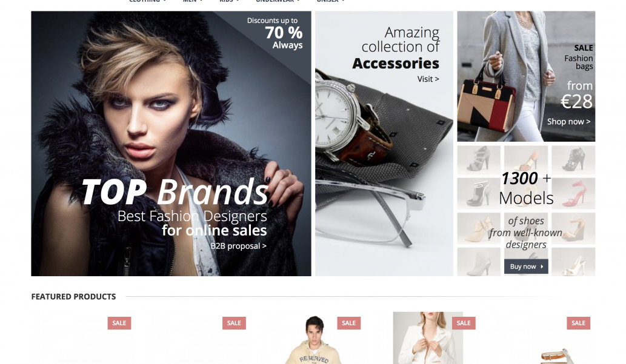This screenshot has height=364, width=626.
Task: Expand the partially visible UNDERWEAR menu
Action: [278, 1]
